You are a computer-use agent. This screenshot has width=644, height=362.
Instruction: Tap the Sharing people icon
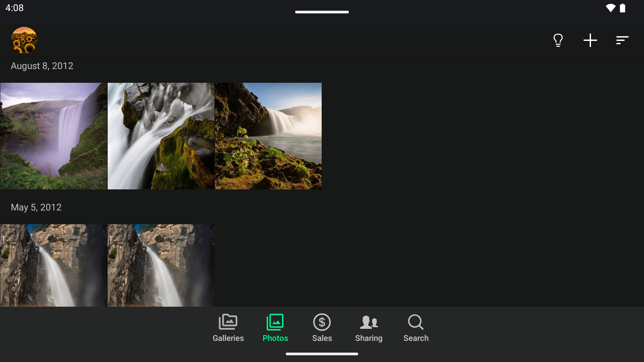pos(369,322)
